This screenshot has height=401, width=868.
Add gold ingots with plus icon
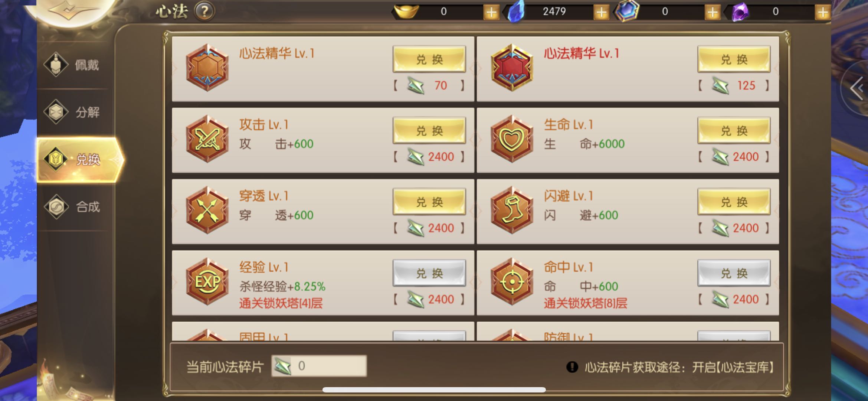(x=491, y=12)
